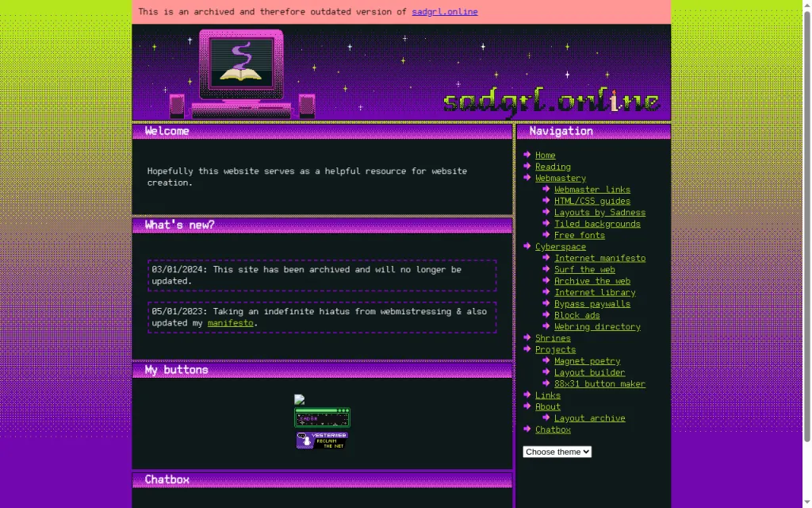Open the About page
The height and width of the screenshot is (508, 812).
tap(547, 406)
